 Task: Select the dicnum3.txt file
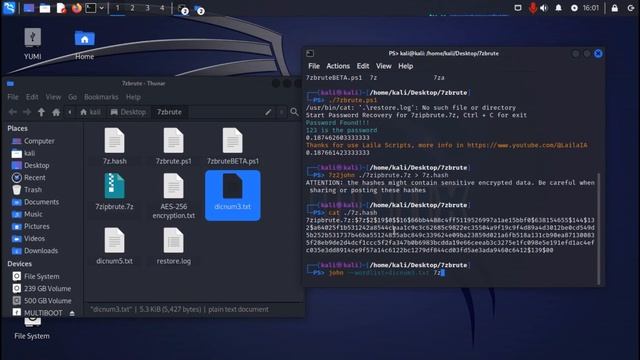[233, 195]
